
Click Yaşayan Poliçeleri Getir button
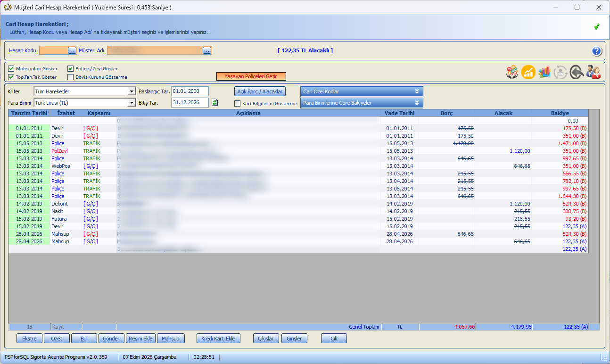pos(251,76)
